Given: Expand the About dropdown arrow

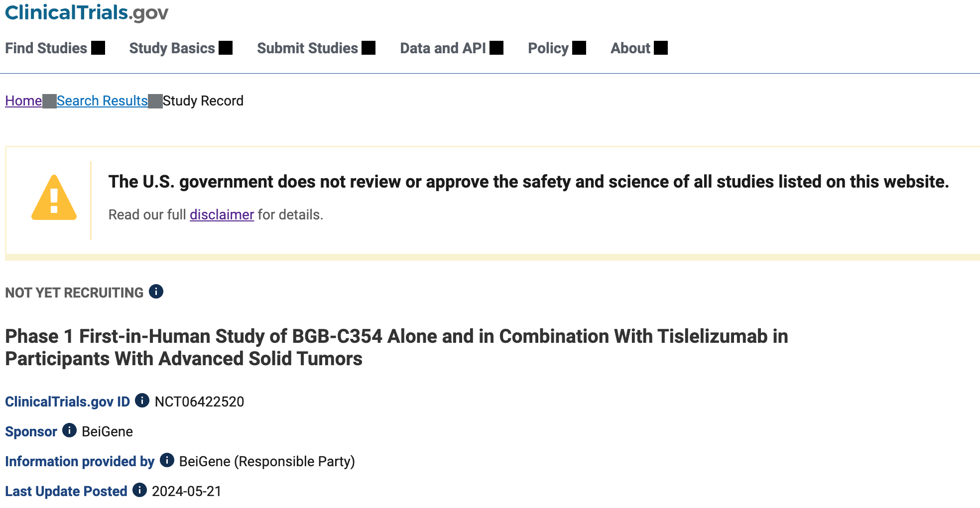Looking at the screenshot, I should (661, 48).
